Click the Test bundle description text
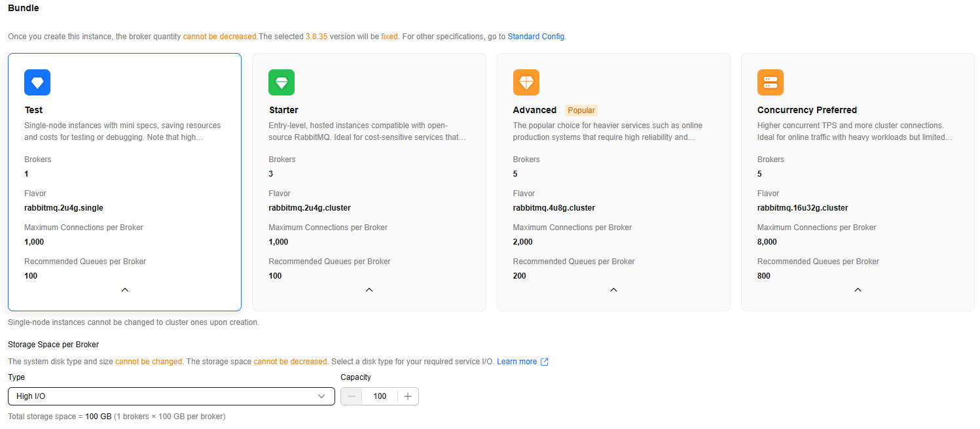This screenshot has width=980, height=429. point(122,131)
